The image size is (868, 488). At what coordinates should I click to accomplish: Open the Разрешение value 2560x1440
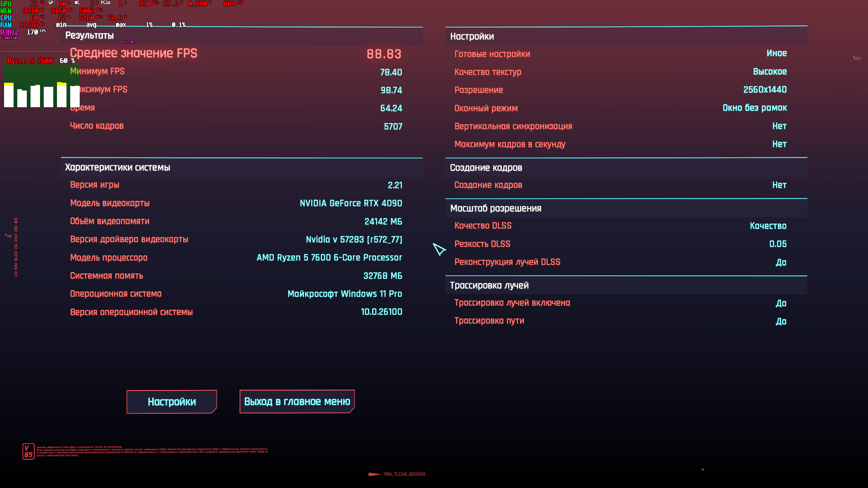(765, 90)
